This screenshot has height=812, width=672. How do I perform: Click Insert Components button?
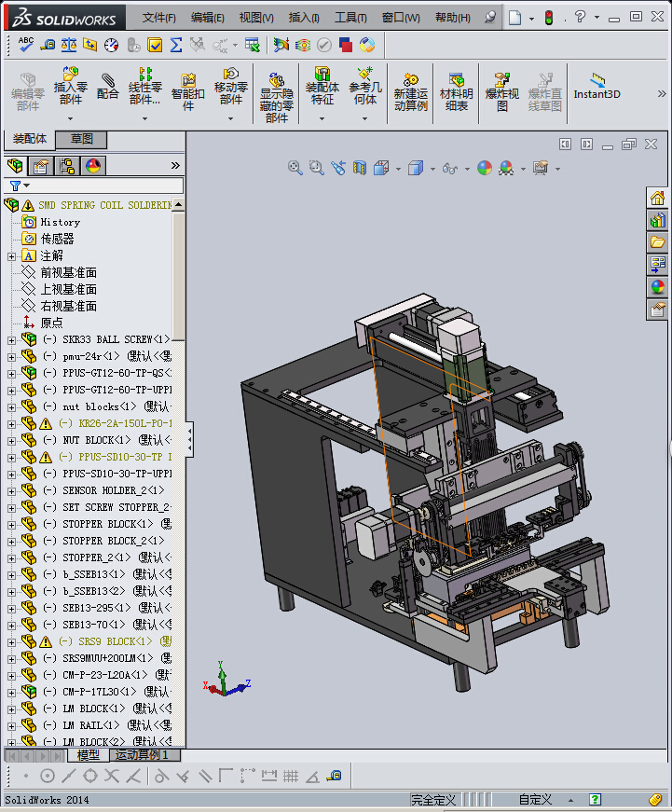[x=71, y=86]
